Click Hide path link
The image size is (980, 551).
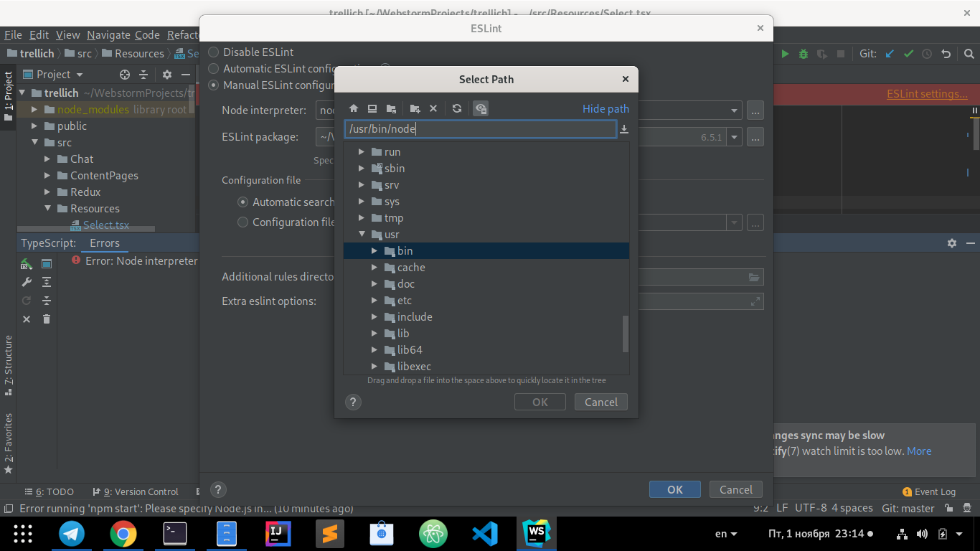pos(606,108)
